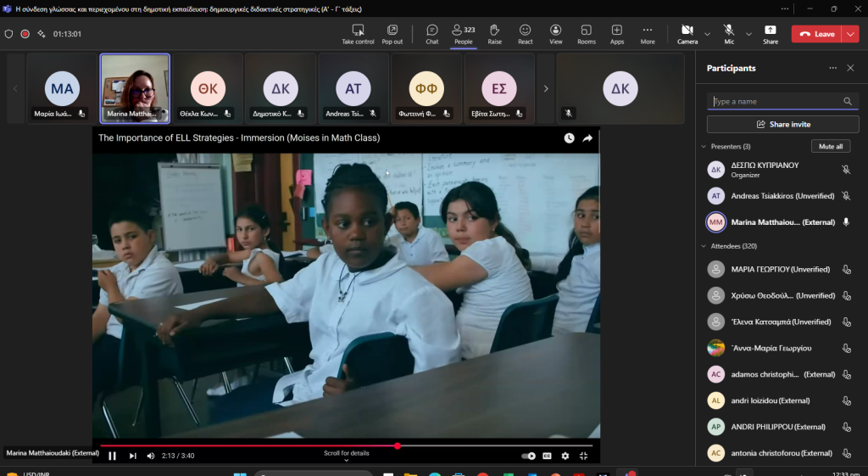Open the React emoji menu

526,34
